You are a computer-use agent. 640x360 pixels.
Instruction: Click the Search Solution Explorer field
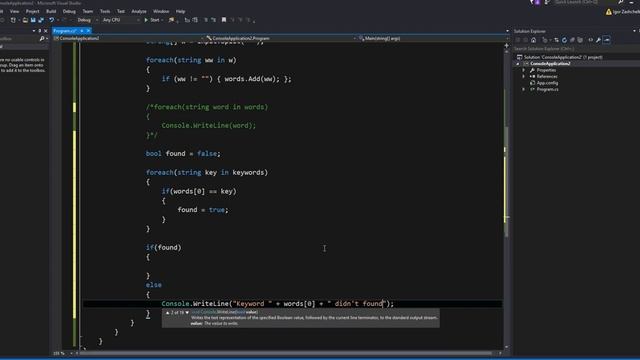click(576, 49)
